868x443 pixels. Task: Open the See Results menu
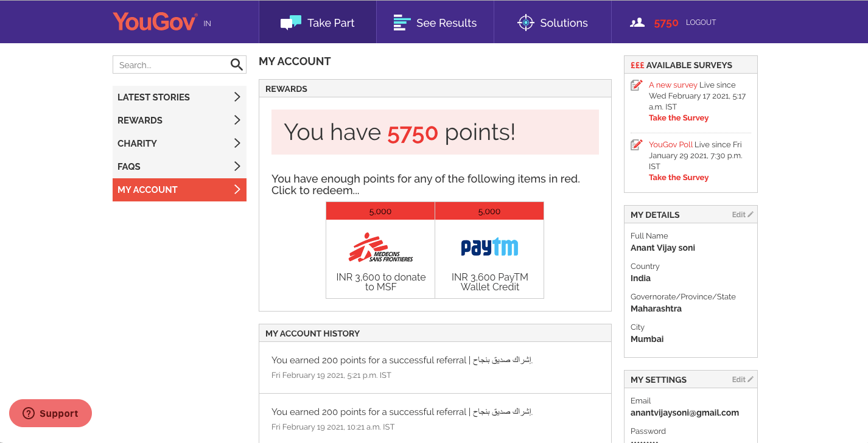click(x=435, y=22)
